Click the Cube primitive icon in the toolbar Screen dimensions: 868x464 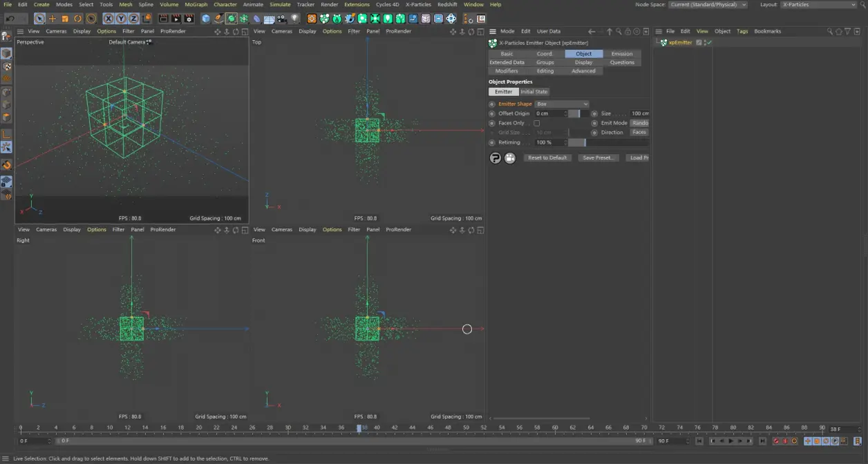205,19
